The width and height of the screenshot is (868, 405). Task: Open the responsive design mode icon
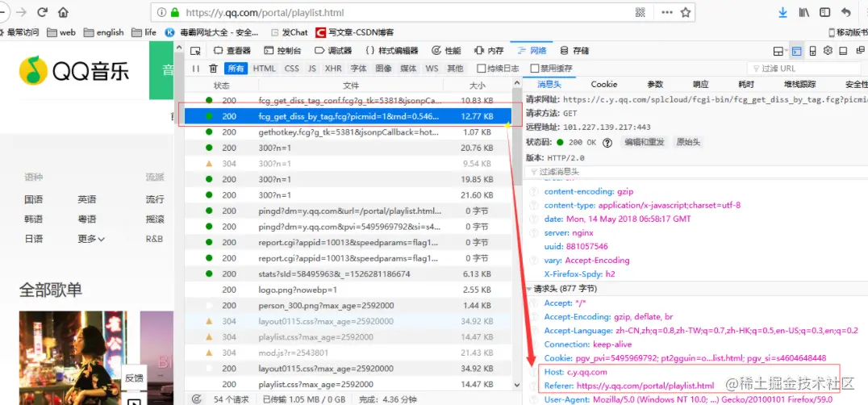(x=812, y=51)
